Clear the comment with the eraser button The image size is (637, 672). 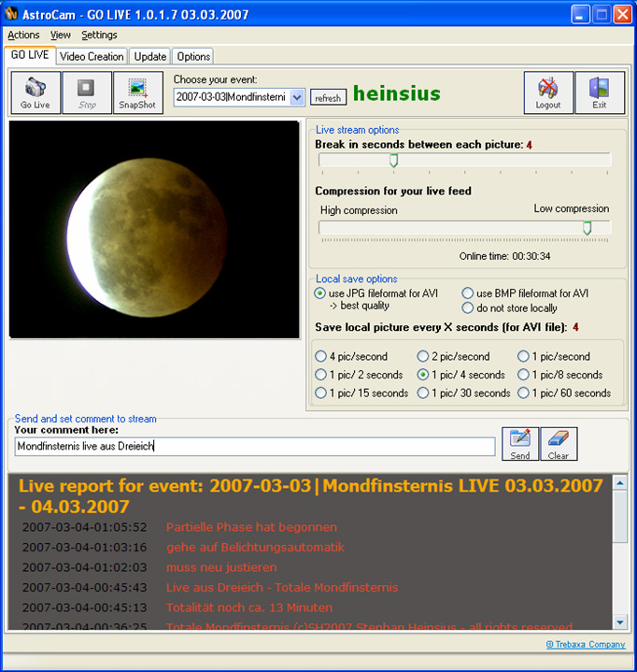point(559,444)
